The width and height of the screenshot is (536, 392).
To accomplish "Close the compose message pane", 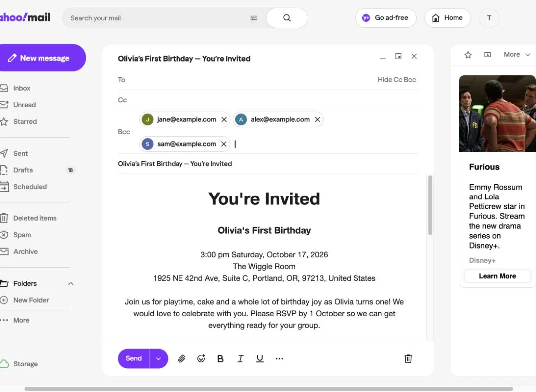I will (414, 56).
